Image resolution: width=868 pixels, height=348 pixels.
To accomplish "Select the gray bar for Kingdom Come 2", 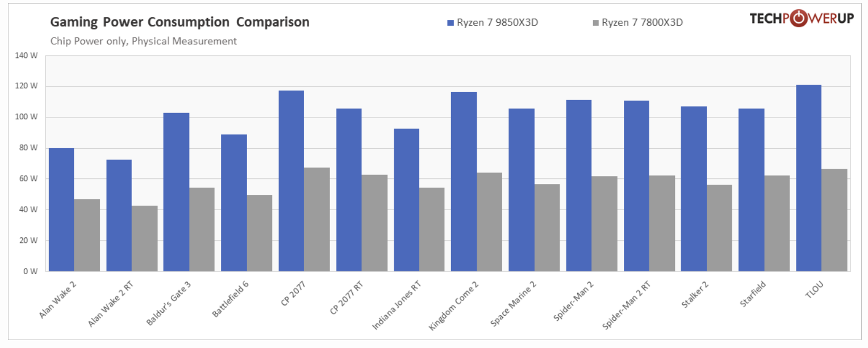I will pos(490,222).
